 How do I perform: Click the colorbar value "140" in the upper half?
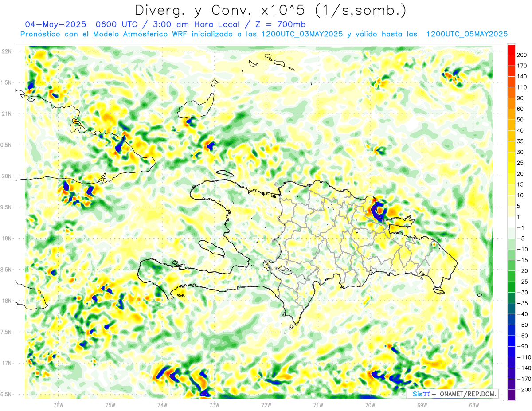[x=522, y=77]
